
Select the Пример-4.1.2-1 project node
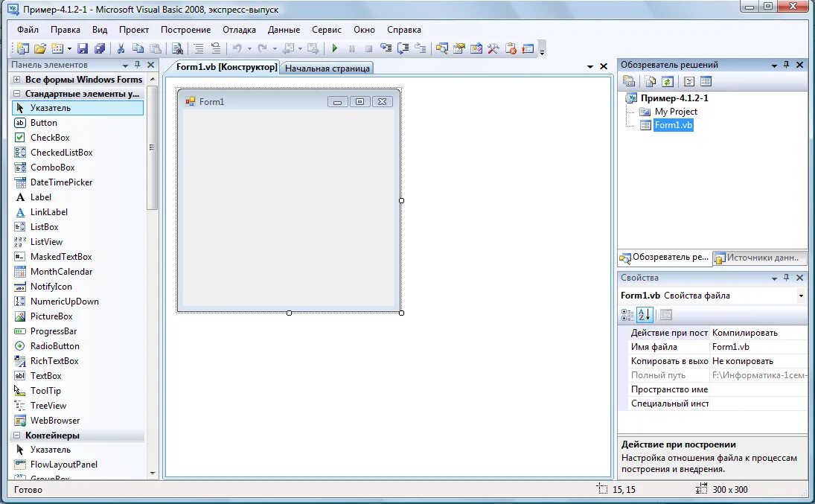(x=674, y=98)
